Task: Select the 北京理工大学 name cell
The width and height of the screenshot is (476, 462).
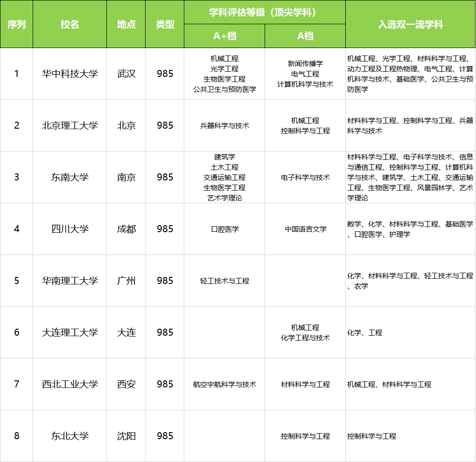Action: coord(70,125)
